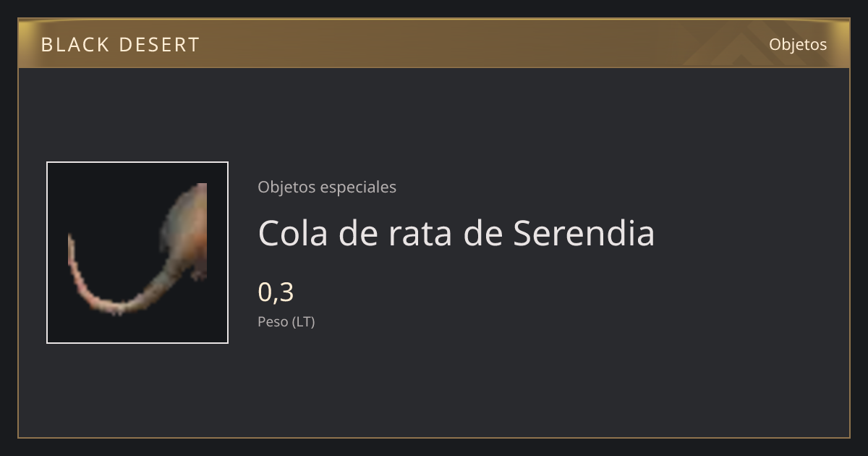Click the (LT) unit next to Peso

tap(304, 322)
